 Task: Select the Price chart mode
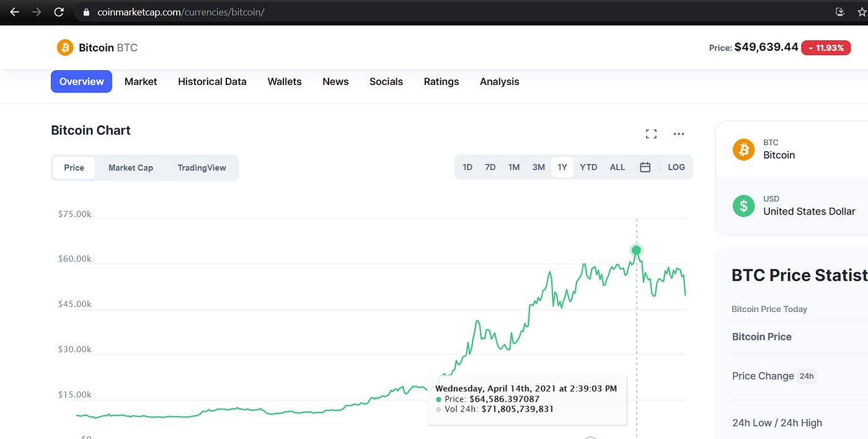coord(74,167)
